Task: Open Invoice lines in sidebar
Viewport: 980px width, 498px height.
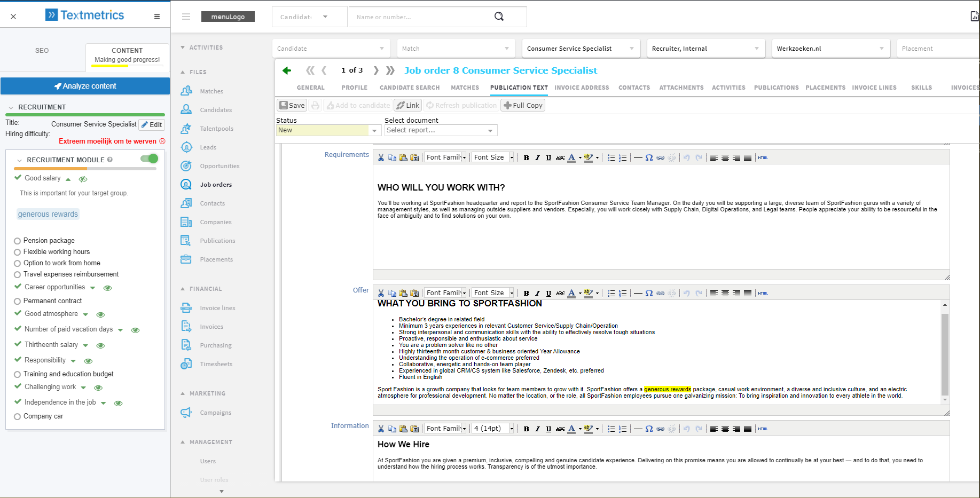Action: (217, 308)
